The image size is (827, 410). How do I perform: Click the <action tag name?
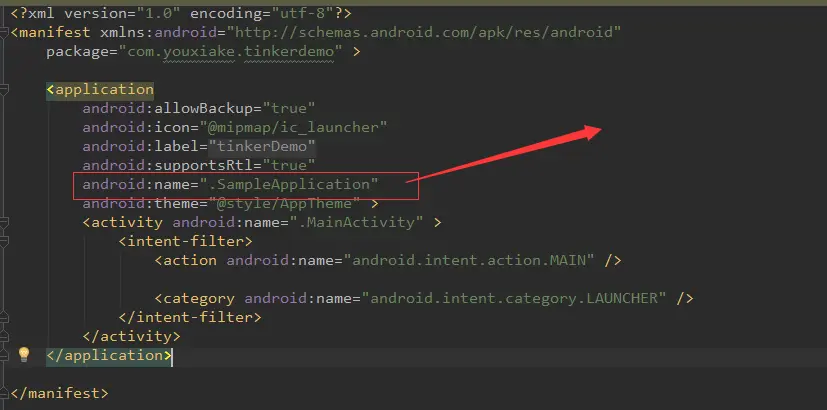click(x=185, y=261)
